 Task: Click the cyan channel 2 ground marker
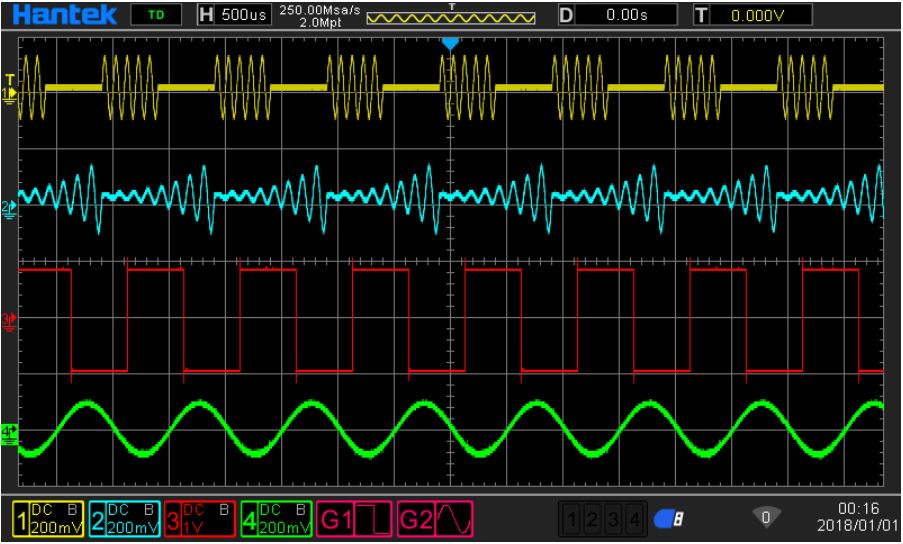pos(10,209)
